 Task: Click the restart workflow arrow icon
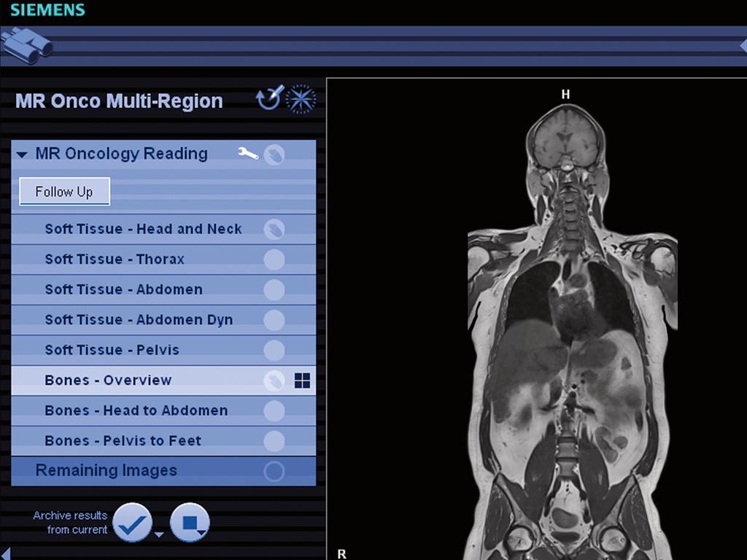click(268, 98)
